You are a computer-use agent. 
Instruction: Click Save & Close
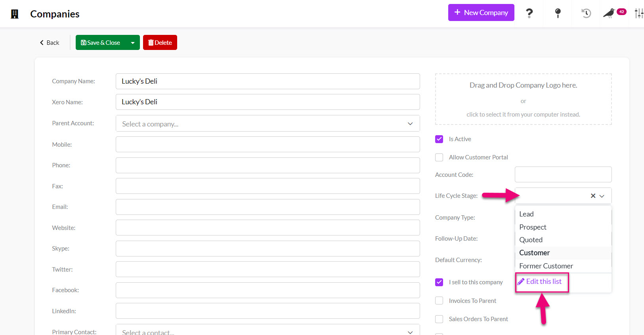(101, 43)
